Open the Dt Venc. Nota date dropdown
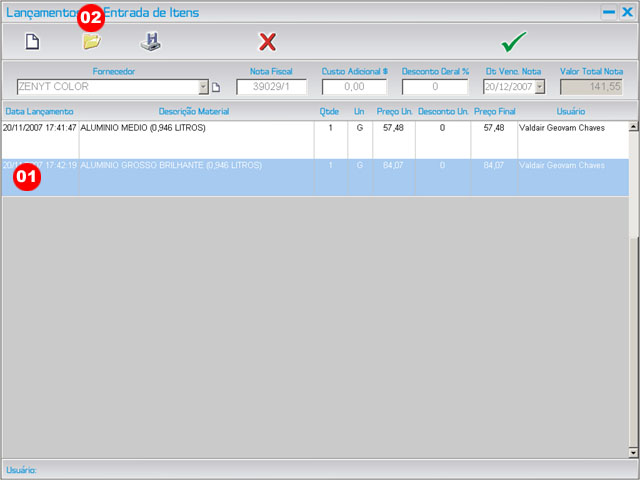 click(540, 87)
